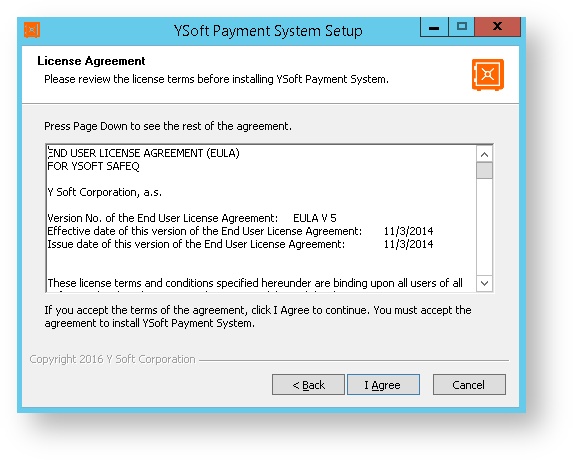Click the empty scrollbar track below the thumb
The image size is (574, 461).
484,227
